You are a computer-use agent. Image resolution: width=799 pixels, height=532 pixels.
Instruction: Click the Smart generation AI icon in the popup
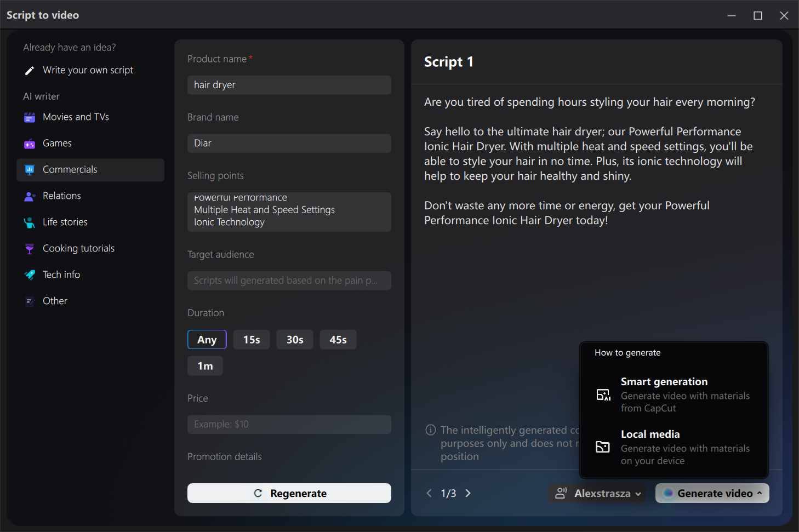click(x=603, y=394)
